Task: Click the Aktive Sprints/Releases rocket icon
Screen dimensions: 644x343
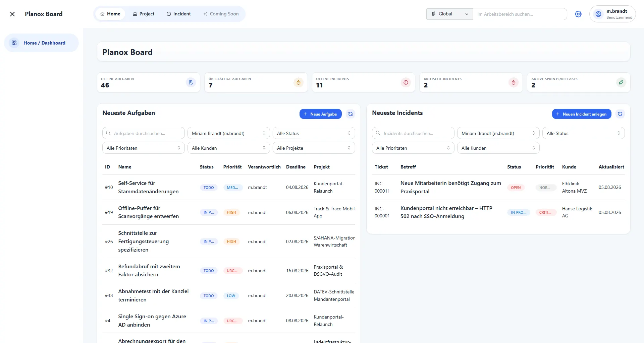Action: (x=621, y=82)
